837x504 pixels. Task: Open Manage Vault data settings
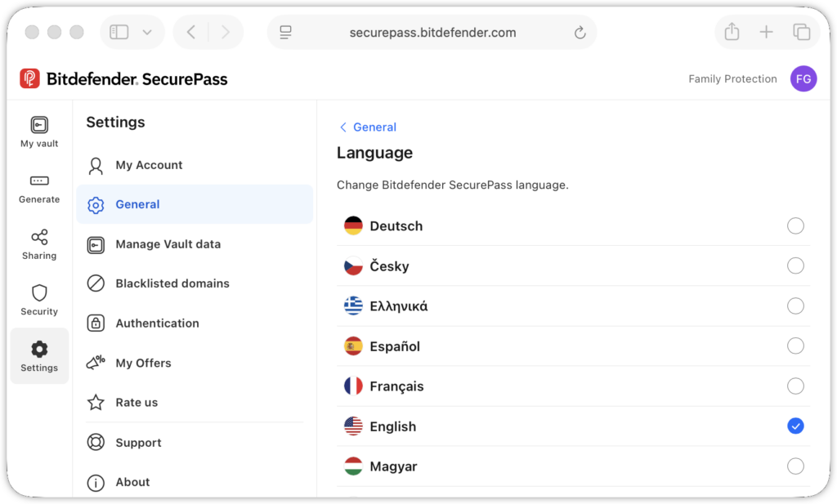click(x=195, y=244)
